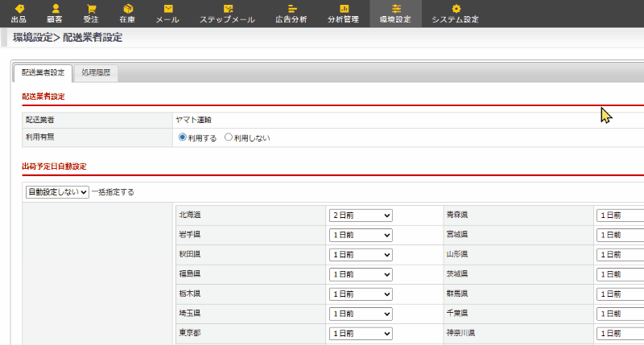Open the 福島県 days dropdown

[x=361, y=274]
